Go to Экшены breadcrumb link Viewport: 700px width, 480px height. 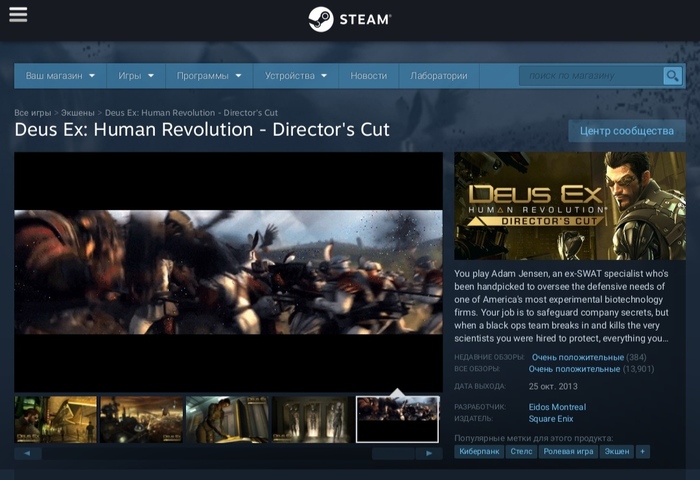pyautogui.click(x=78, y=113)
